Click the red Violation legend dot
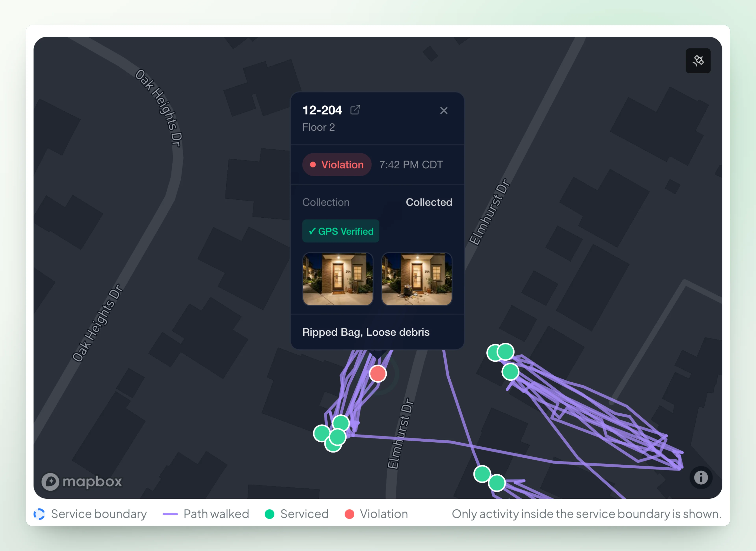 click(x=349, y=514)
